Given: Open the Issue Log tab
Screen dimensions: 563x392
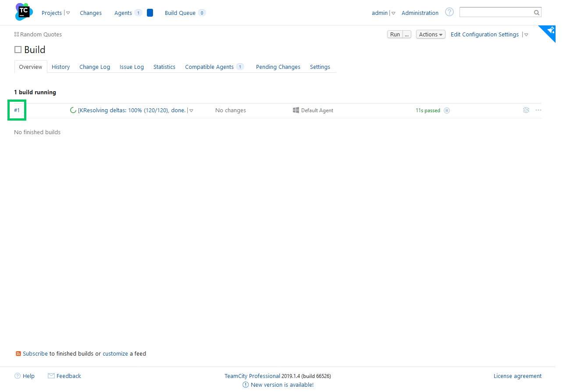Looking at the screenshot, I should coord(132,67).
